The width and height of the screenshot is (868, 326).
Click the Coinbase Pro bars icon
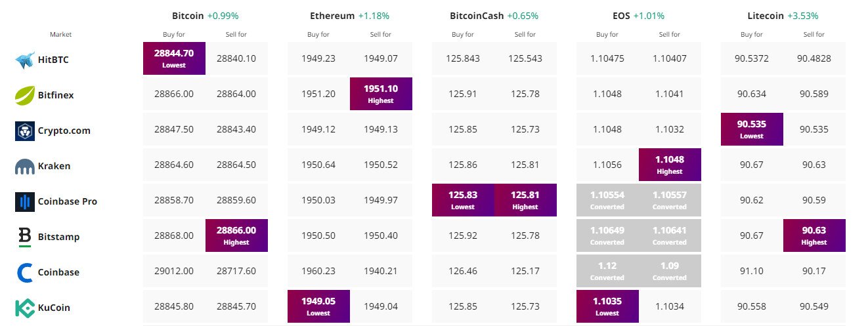(25, 202)
